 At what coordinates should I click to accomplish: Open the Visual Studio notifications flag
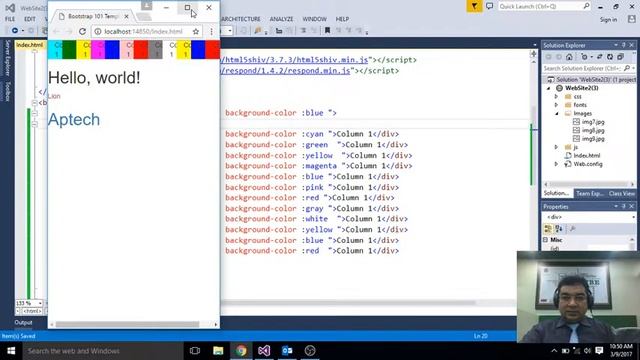474,7
